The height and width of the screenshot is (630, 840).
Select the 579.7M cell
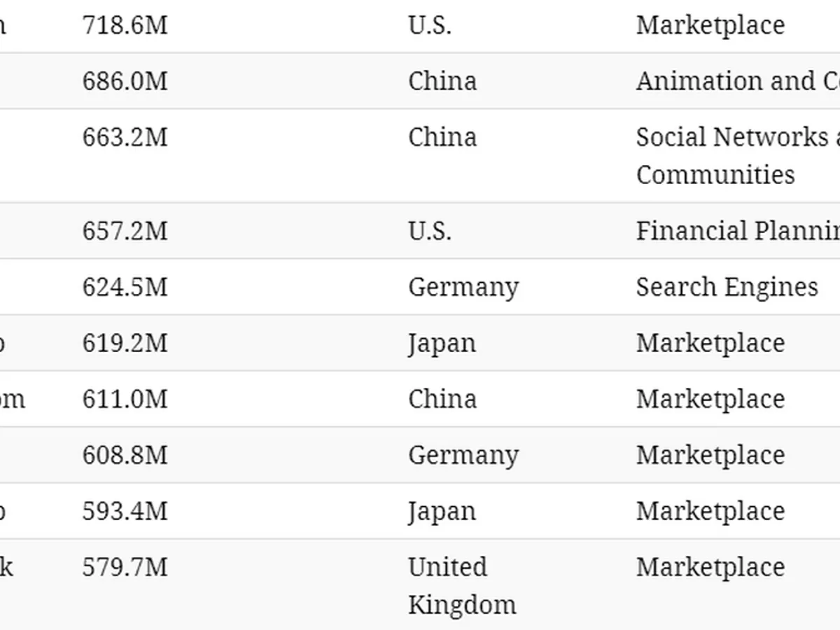coord(125,567)
